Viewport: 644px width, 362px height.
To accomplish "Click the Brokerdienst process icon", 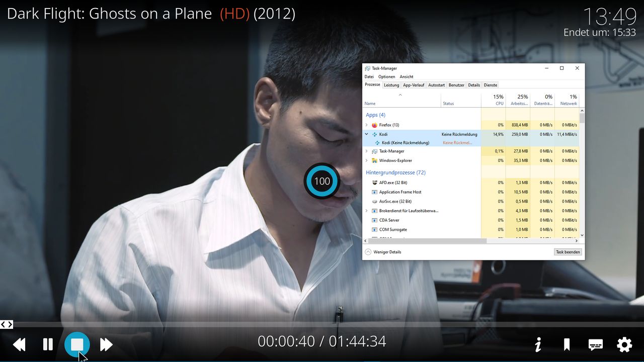I will point(374,211).
